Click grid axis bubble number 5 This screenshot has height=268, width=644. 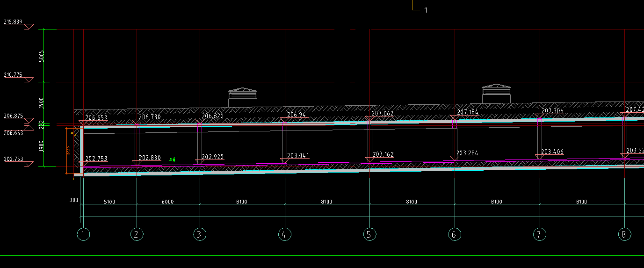click(x=369, y=234)
